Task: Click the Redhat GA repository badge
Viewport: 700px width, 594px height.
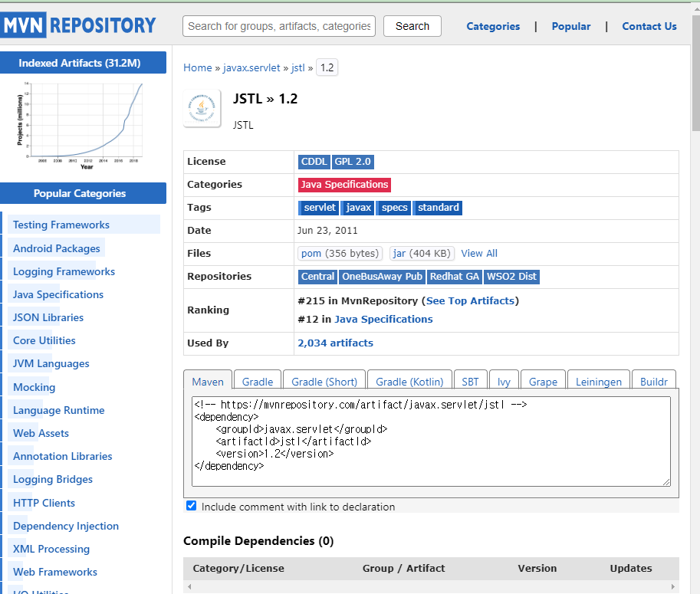Action: (x=455, y=277)
